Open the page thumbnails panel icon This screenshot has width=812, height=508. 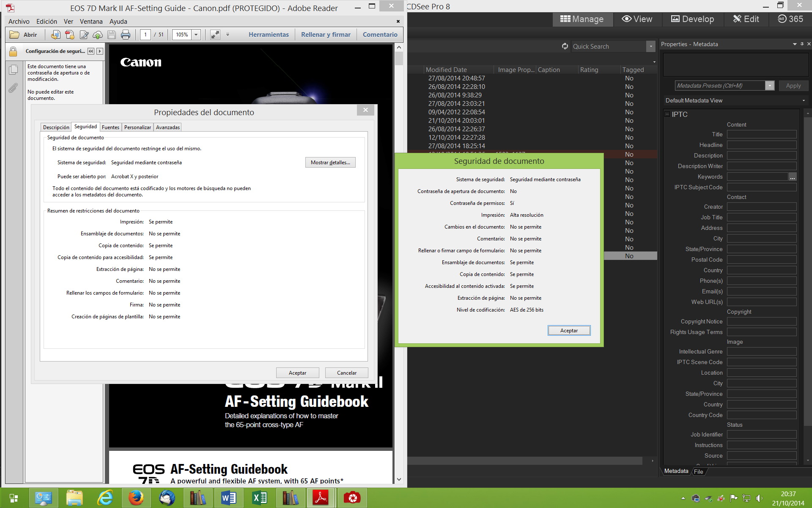coord(14,70)
